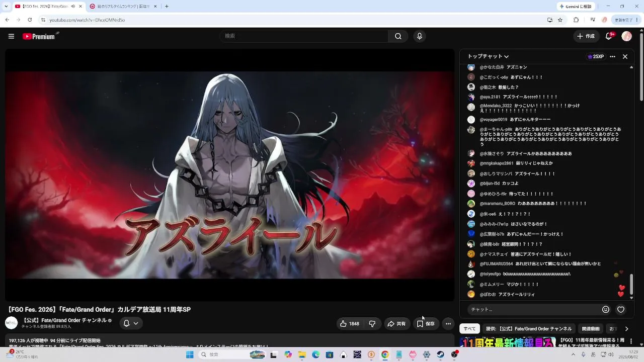Open chat emoji picker

[606, 310]
